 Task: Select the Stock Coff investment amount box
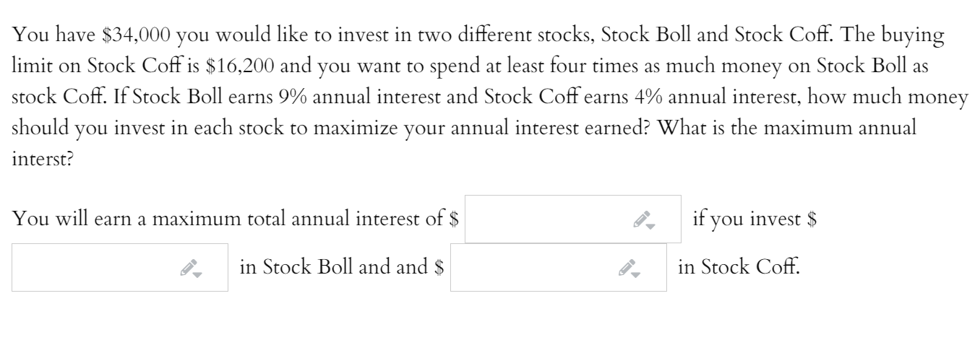(559, 268)
